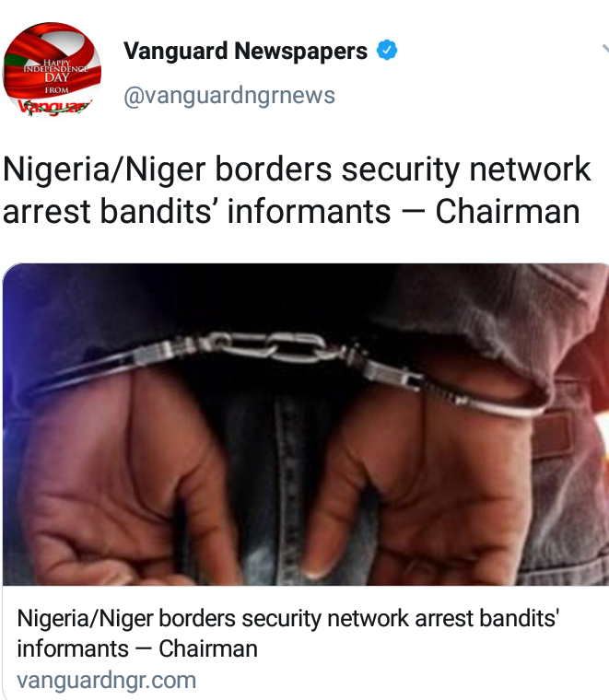This screenshot has width=609, height=700.
Task: Open the Vanguard Newspapers profile avatar
Action: [52, 70]
